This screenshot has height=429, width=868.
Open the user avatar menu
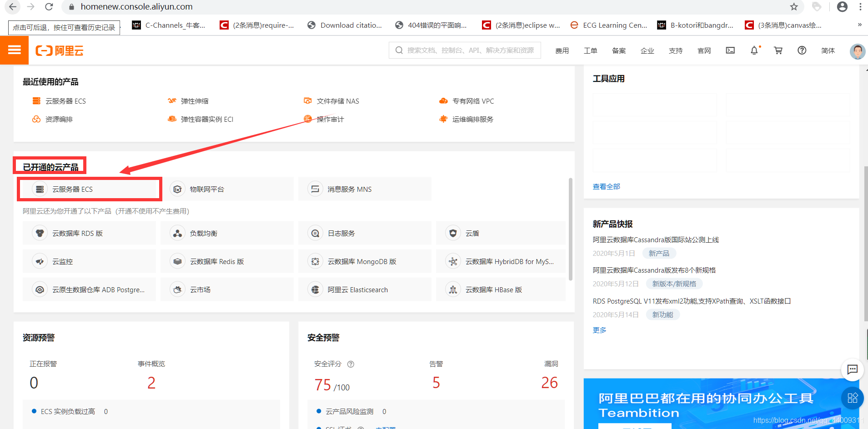(x=858, y=51)
